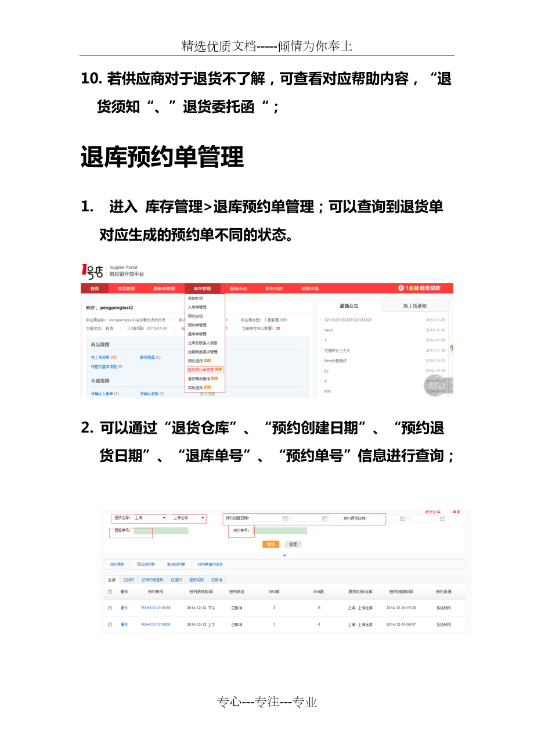
Task: Open announcement 范德萨发士大夫
Action: click(x=337, y=351)
